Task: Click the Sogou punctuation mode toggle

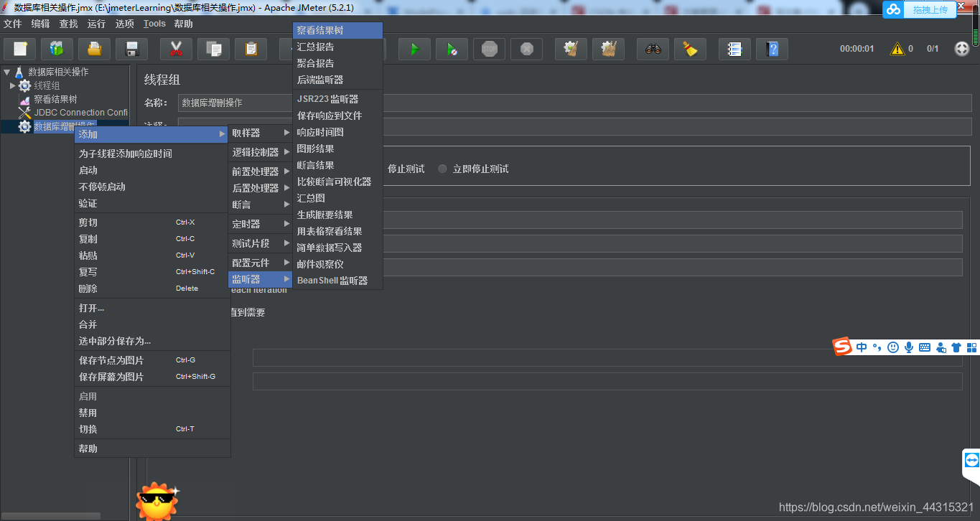Action: [x=877, y=347]
